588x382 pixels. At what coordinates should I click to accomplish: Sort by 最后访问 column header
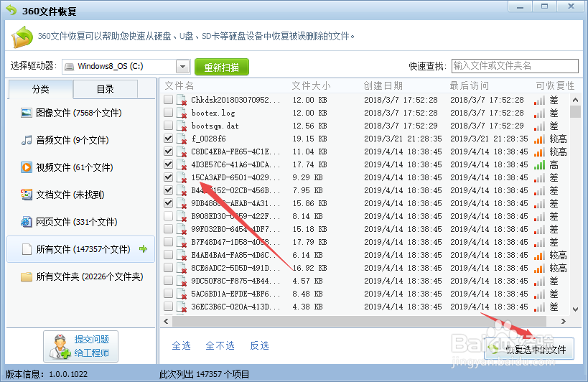[469, 86]
